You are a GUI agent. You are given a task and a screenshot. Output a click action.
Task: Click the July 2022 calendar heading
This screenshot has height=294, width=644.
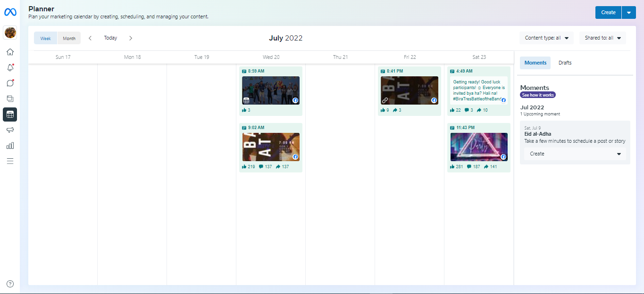[x=285, y=38]
